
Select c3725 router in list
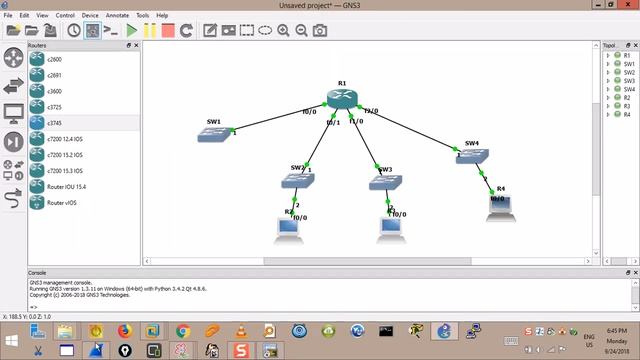click(84, 107)
